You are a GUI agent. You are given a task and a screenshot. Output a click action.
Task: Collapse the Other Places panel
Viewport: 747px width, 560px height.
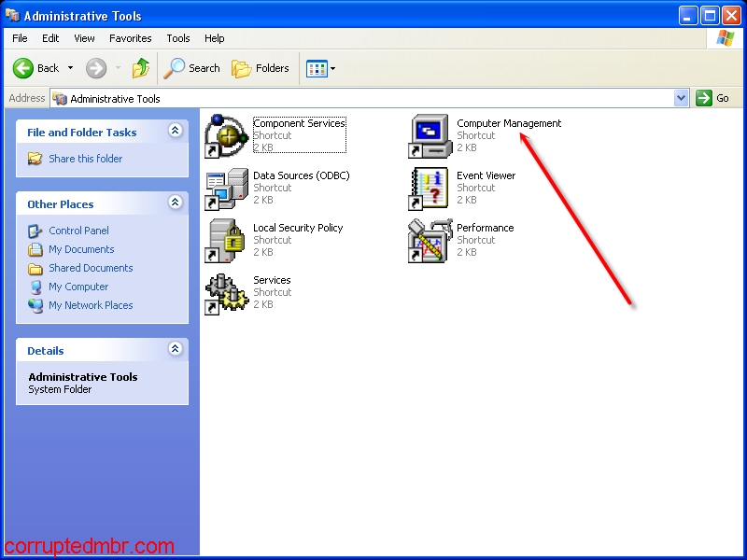point(175,203)
